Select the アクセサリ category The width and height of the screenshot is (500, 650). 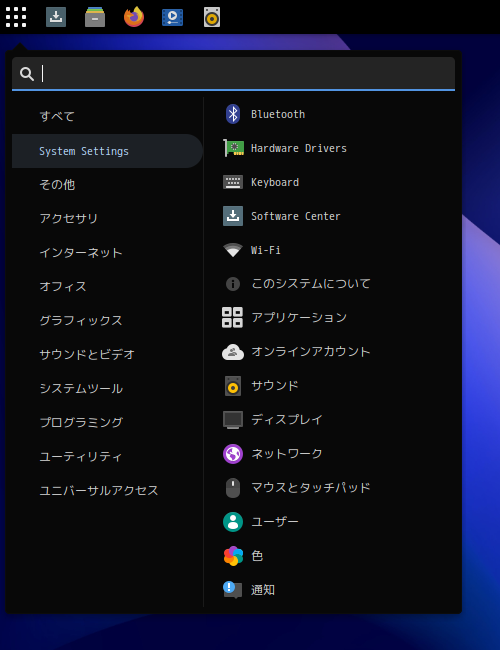(x=107, y=218)
